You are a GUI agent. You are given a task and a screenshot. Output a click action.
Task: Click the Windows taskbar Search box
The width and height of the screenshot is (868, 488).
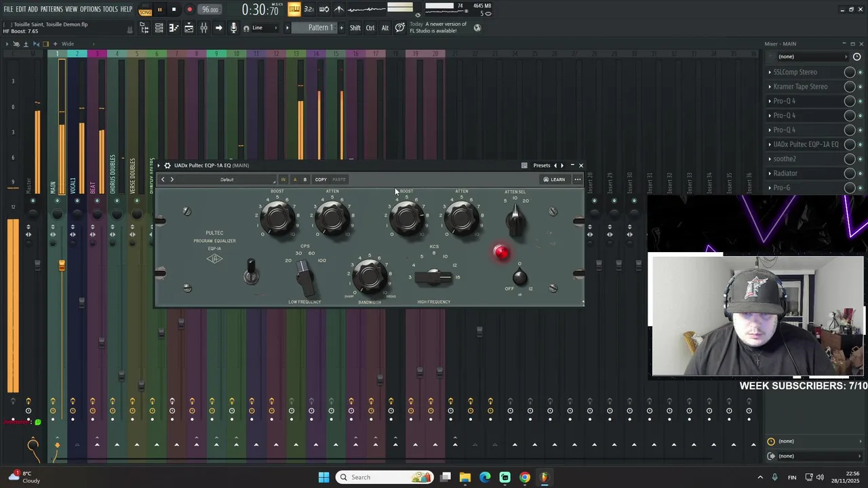coord(384,477)
